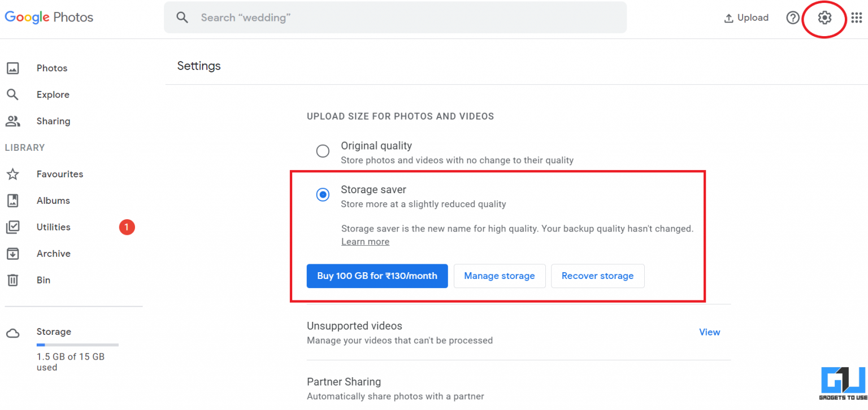Open the Albums section
Image resolution: width=868 pixels, height=410 pixels.
[x=53, y=200]
